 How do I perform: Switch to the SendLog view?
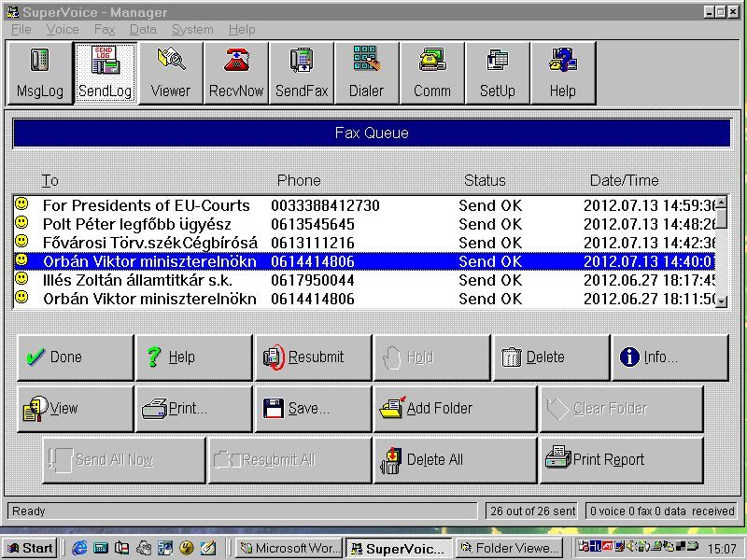click(106, 73)
